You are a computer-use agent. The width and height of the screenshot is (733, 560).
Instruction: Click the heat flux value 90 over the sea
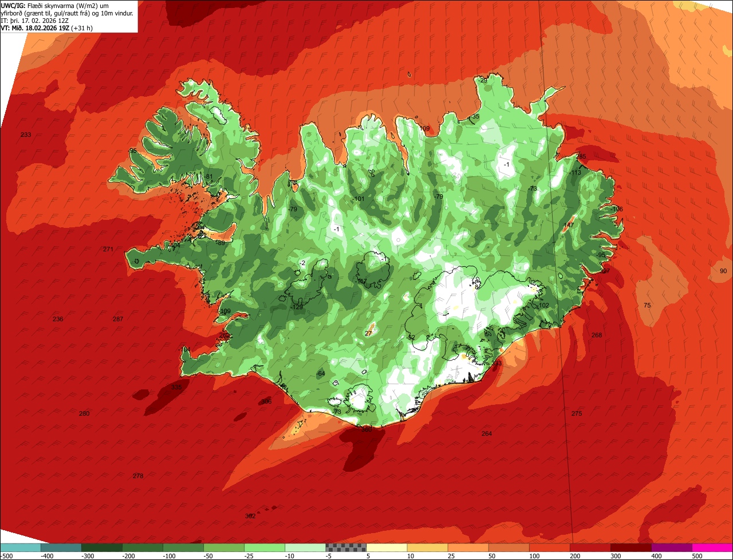click(x=723, y=271)
